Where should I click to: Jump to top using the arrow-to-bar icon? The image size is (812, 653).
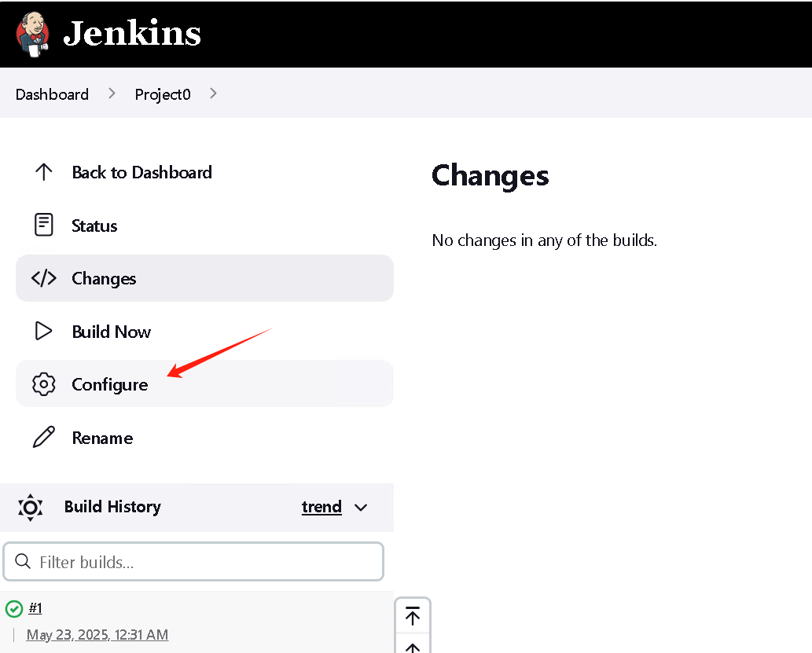[413, 616]
